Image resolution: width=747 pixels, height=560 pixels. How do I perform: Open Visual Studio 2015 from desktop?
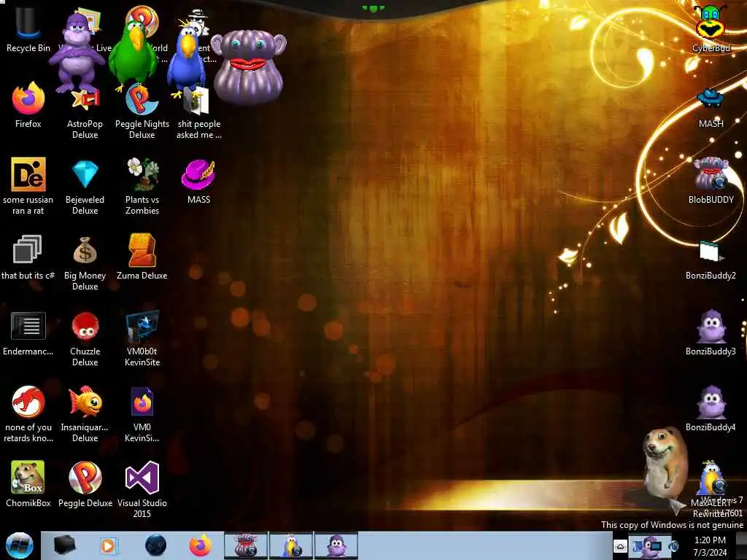tap(142, 489)
